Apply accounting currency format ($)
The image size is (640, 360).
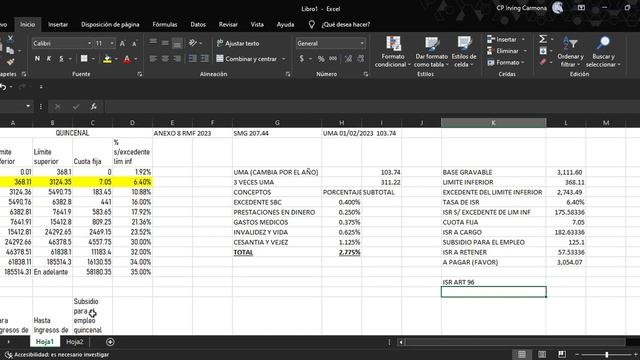click(302, 59)
